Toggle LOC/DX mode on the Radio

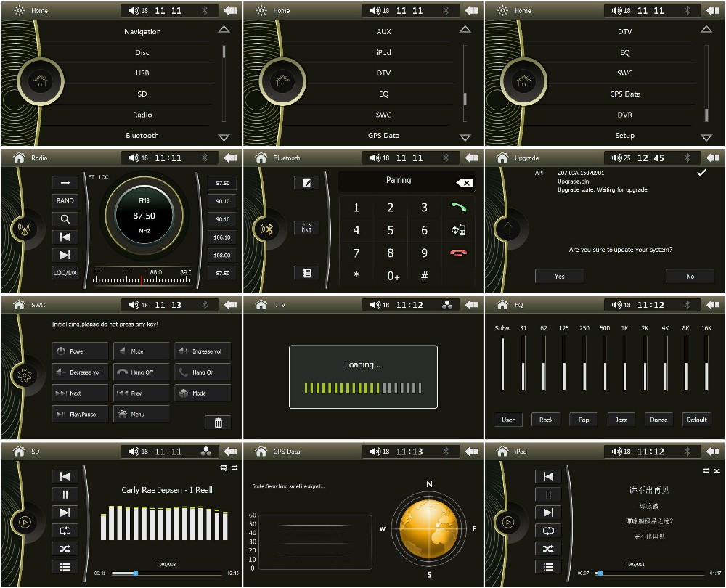65,273
